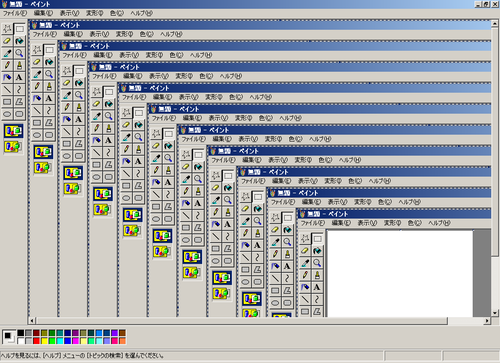Pick the light gray swatch beside white
The image size is (500, 363).
(x=28, y=341)
